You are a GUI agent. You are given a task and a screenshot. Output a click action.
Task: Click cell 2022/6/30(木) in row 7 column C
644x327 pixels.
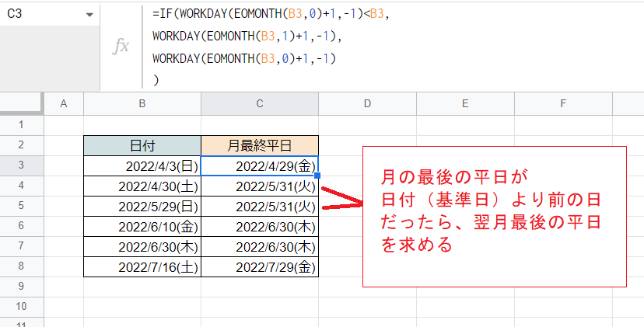point(260,246)
